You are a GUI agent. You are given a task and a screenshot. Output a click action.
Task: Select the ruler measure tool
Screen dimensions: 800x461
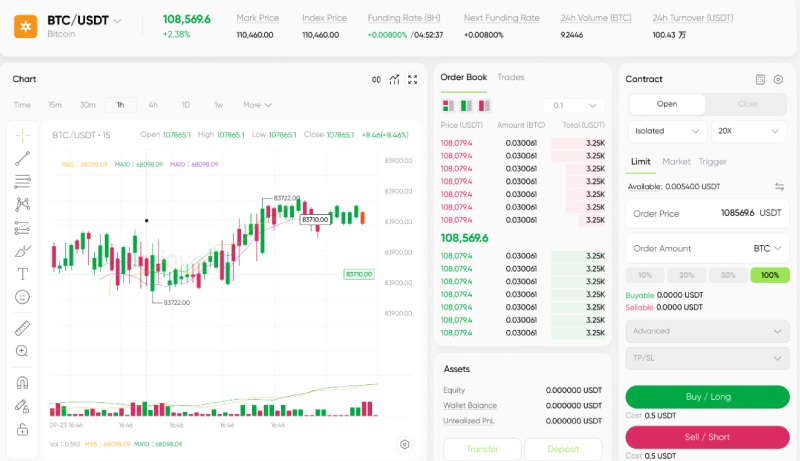22,328
